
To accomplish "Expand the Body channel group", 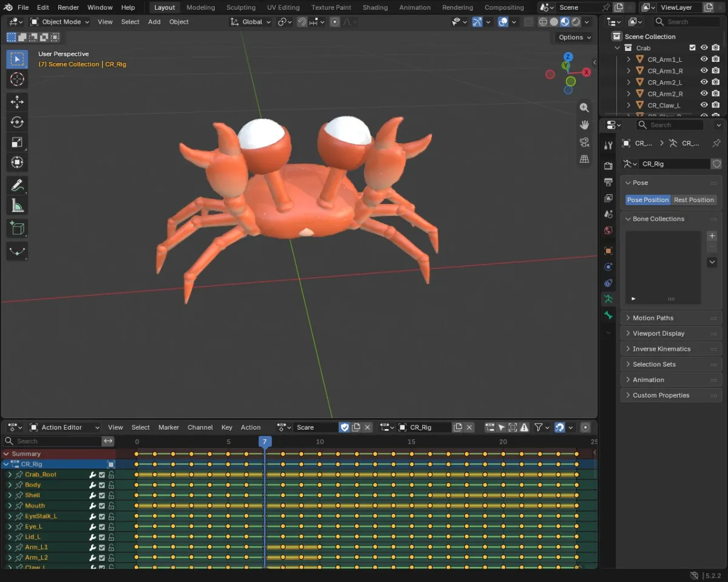I will pos(10,485).
